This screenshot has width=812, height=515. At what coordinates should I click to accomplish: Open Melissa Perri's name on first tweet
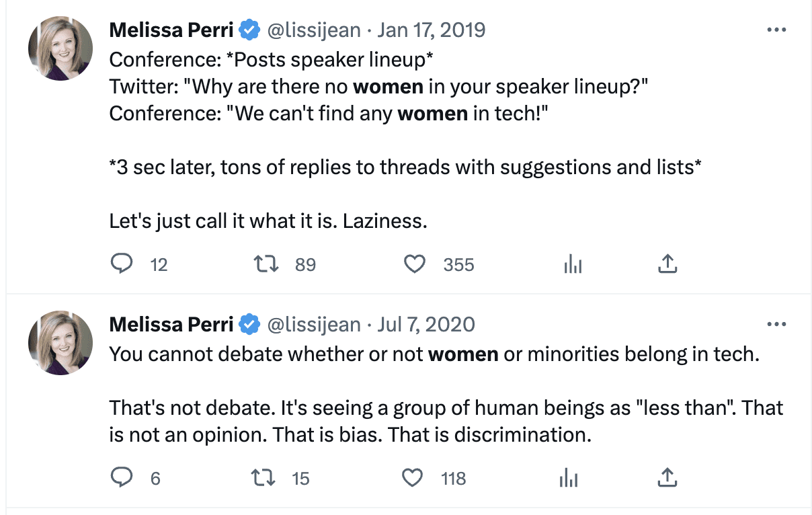pyautogui.click(x=171, y=30)
